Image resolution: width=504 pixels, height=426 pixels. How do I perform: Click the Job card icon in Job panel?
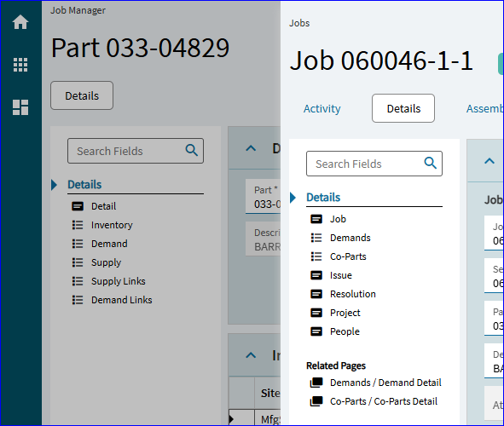(x=316, y=219)
